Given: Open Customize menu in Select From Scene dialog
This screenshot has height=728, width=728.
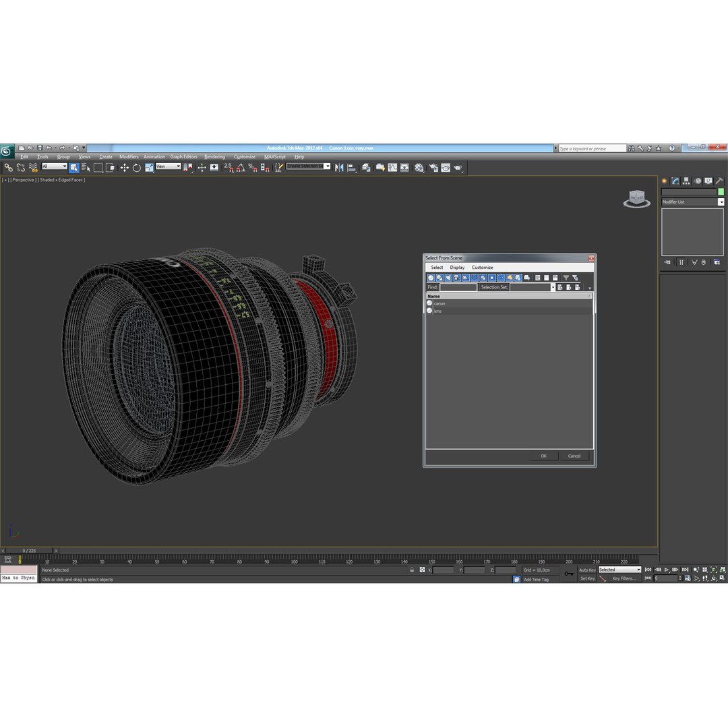Looking at the screenshot, I should [483, 268].
